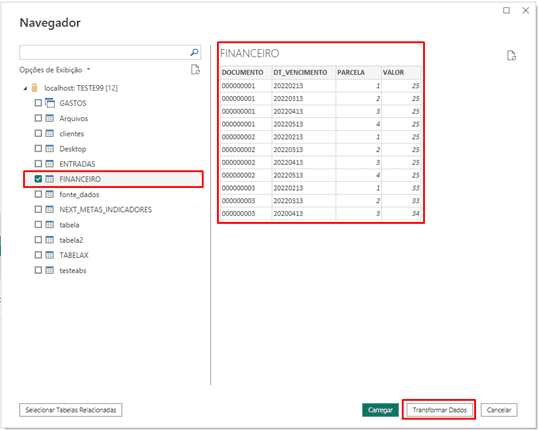Click the FINANCEIRO preview title
Viewport: 538px width, 430px height.
coord(250,53)
